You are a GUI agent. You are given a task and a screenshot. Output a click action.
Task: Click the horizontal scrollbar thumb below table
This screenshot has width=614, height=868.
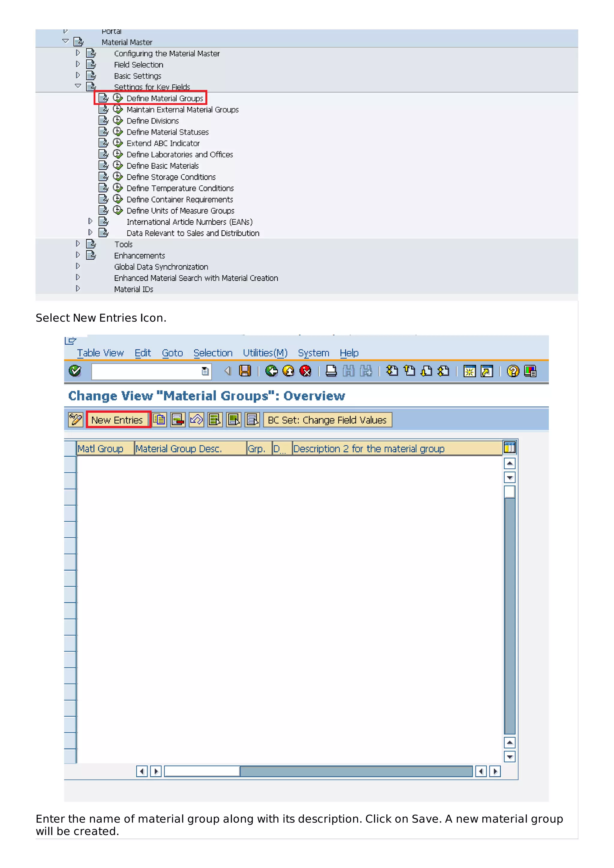202,771
